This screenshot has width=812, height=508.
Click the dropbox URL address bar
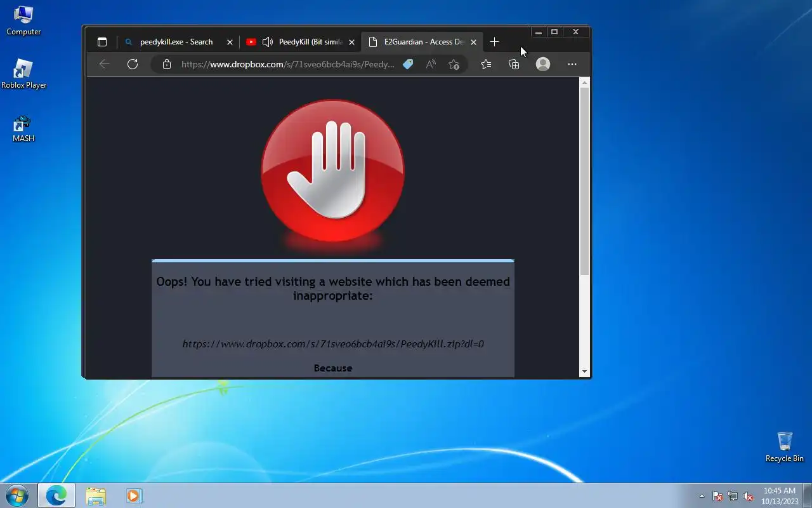click(x=287, y=64)
